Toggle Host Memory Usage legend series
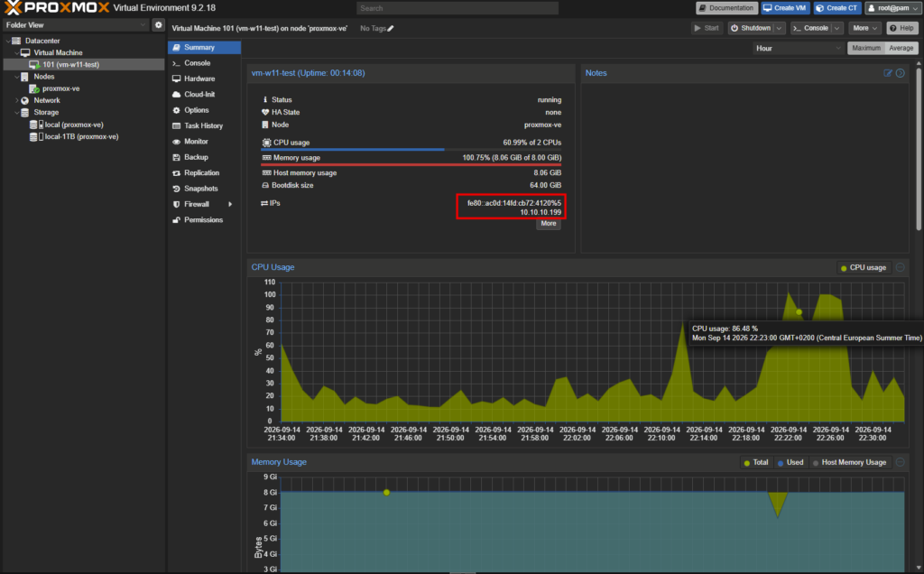 pyautogui.click(x=849, y=463)
